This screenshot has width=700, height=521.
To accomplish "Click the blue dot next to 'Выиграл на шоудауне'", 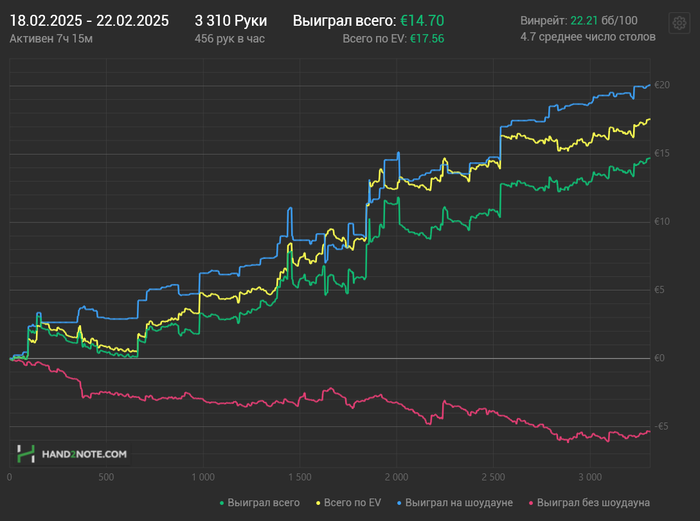I will point(400,503).
